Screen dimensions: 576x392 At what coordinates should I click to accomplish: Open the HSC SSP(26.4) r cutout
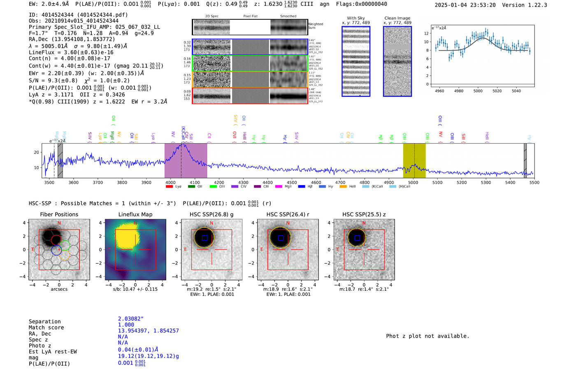[288, 250]
